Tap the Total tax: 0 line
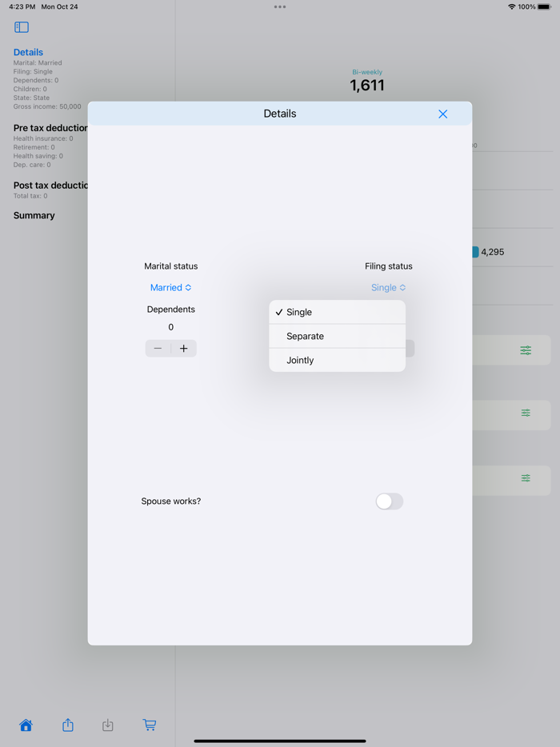 (30, 196)
